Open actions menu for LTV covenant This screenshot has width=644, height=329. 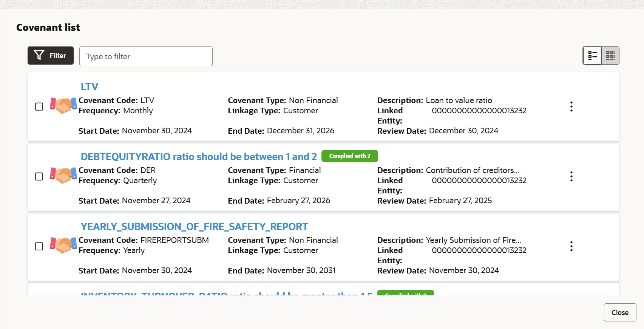571,107
